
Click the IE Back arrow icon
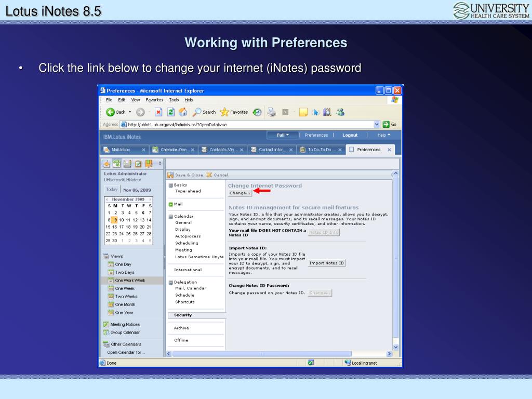[x=110, y=112]
